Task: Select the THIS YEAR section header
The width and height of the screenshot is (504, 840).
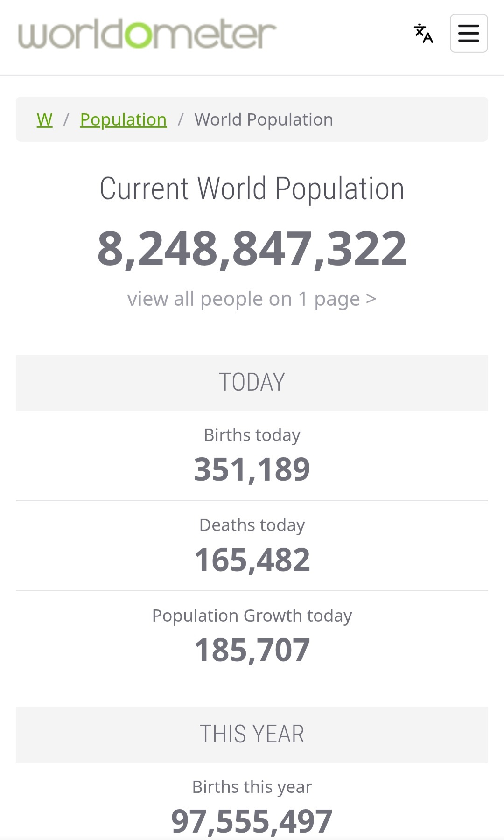Action: tap(252, 735)
